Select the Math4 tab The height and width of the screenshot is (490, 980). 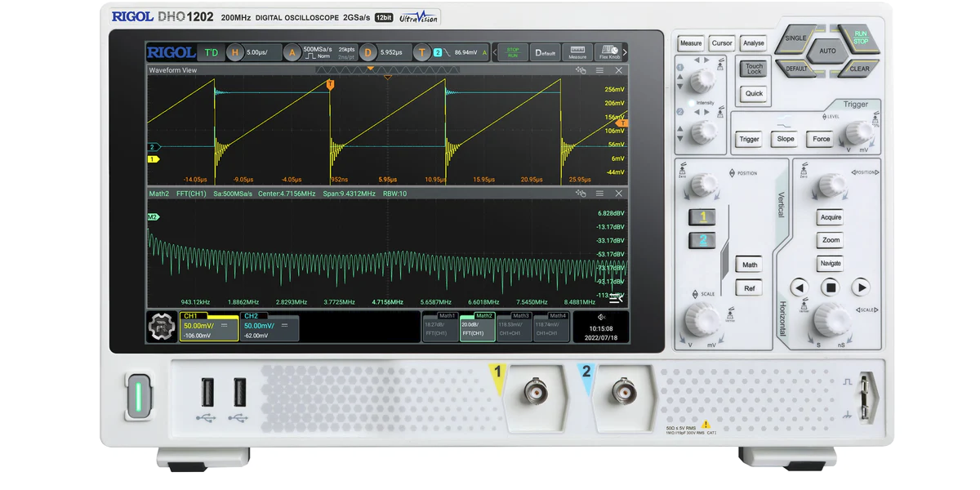point(550,327)
